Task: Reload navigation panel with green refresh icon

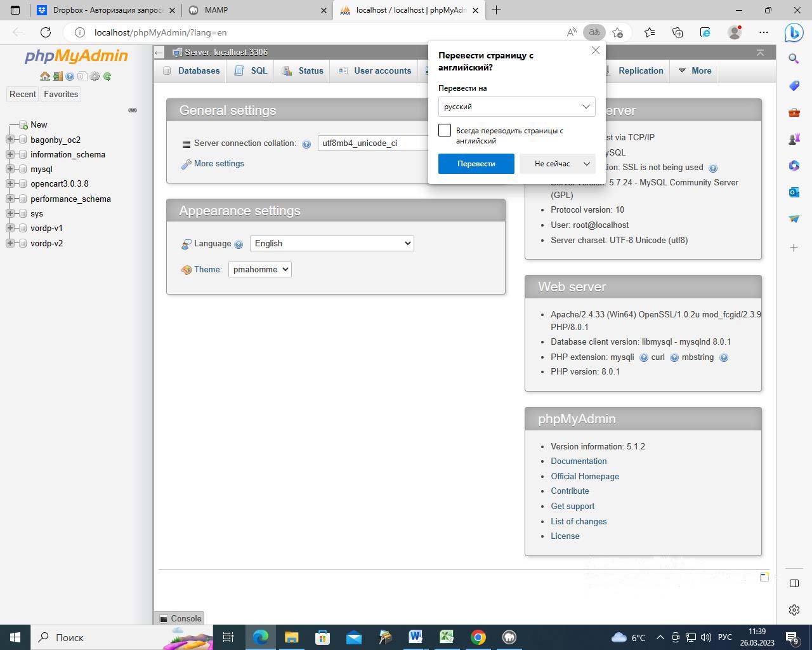Action: point(107,76)
